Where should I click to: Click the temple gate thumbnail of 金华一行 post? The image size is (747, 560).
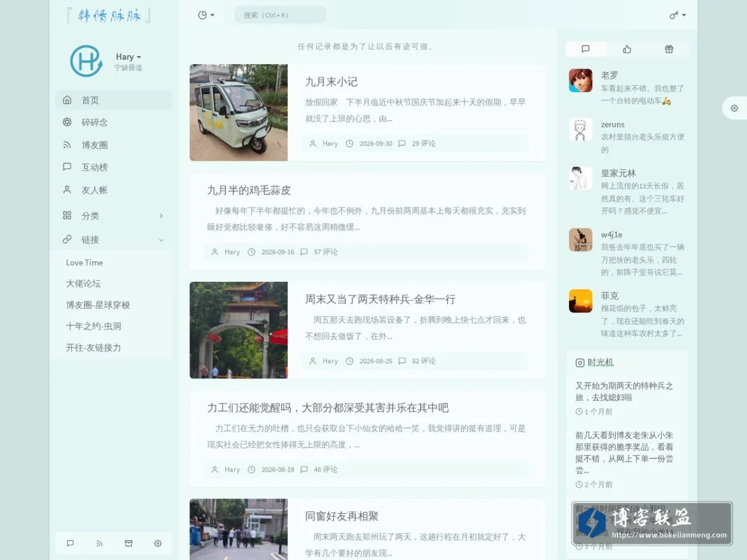tap(238, 330)
